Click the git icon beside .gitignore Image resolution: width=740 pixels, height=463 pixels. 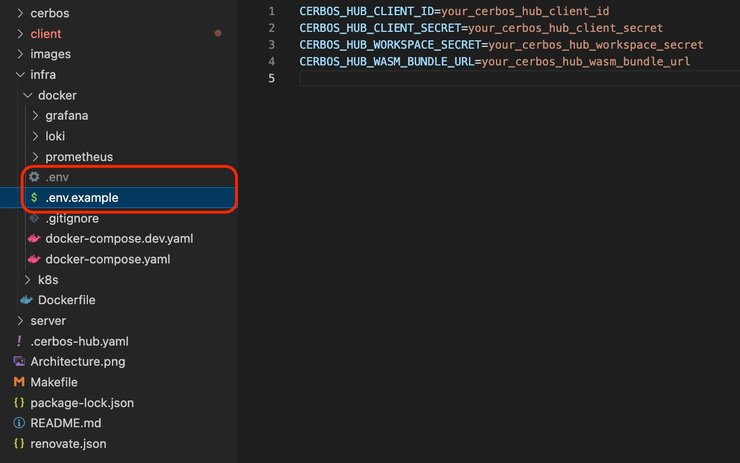34,218
